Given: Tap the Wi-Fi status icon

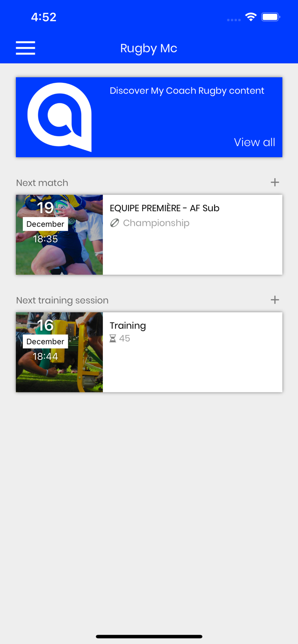Looking at the screenshot, I should click(251, 17).
